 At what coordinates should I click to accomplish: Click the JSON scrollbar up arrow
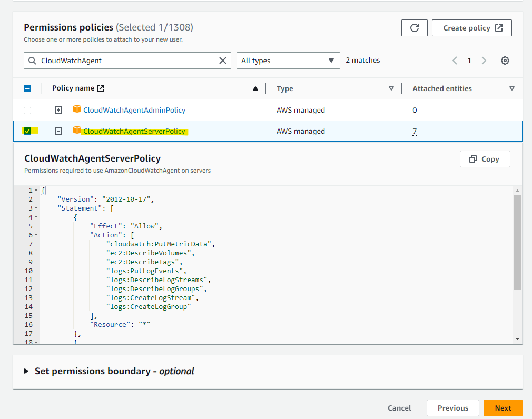click(517, 191)
